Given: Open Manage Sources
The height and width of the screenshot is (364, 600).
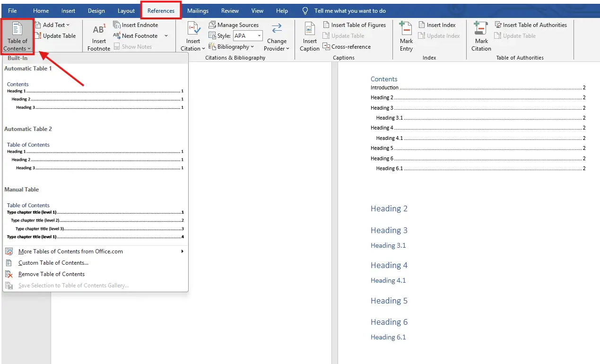Looking at the screenshot, I should point(234,25).
